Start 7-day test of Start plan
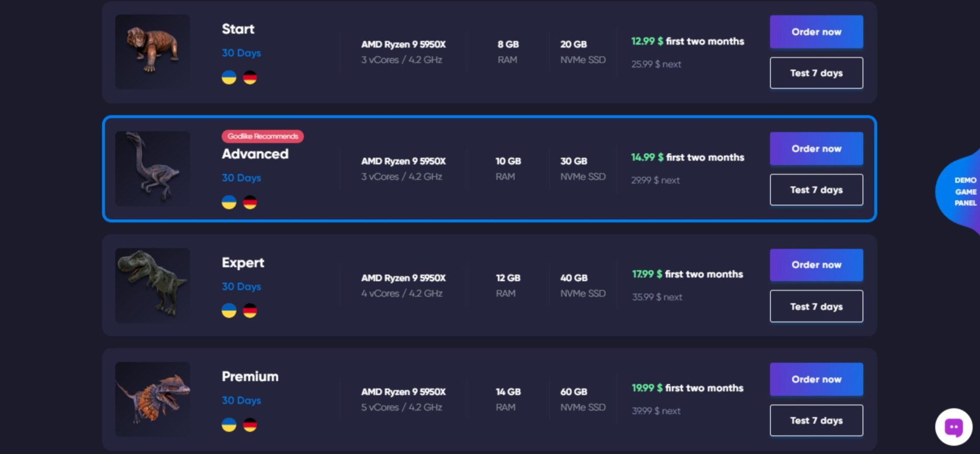980x454 pixels. pyautogui.click(x=816, y=73)
